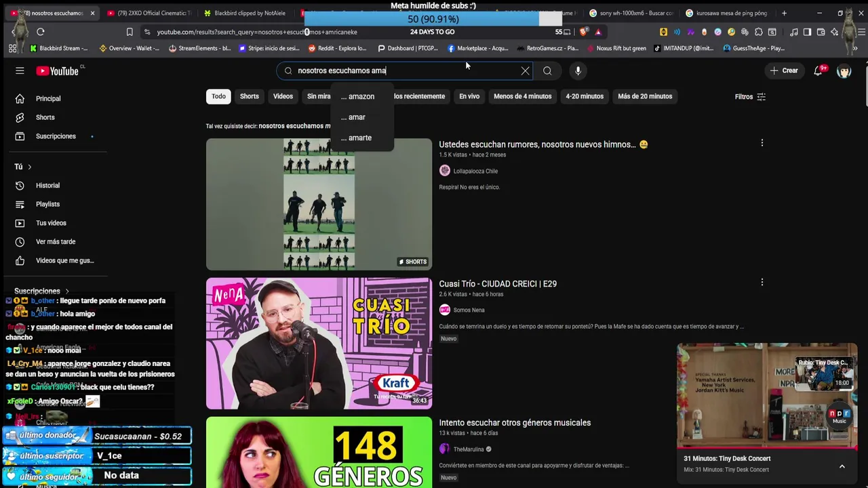
Task: Open Principal in the sidebar
Action: (47, 98)
